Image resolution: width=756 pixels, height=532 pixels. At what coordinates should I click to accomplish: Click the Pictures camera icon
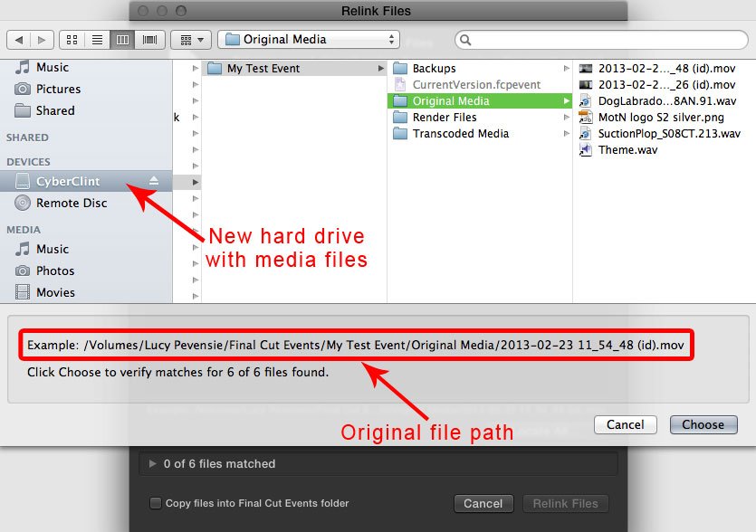pyautogui.click(x=22, y=89)
